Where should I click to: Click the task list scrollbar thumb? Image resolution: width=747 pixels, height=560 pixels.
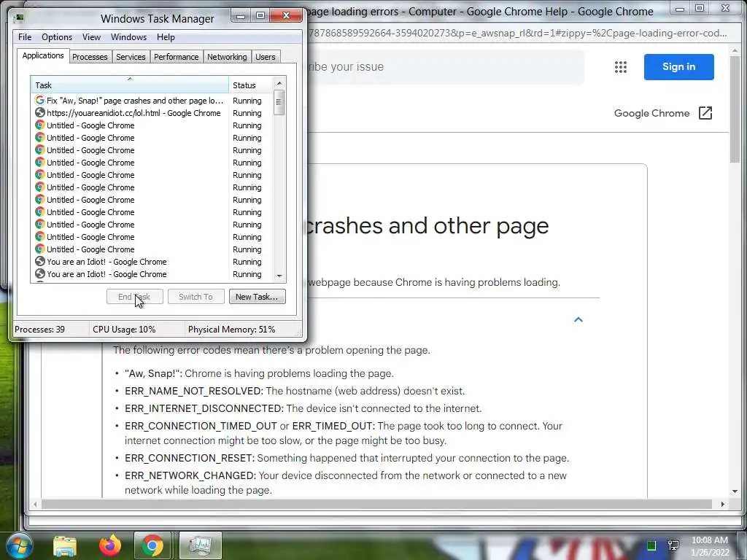279,102
